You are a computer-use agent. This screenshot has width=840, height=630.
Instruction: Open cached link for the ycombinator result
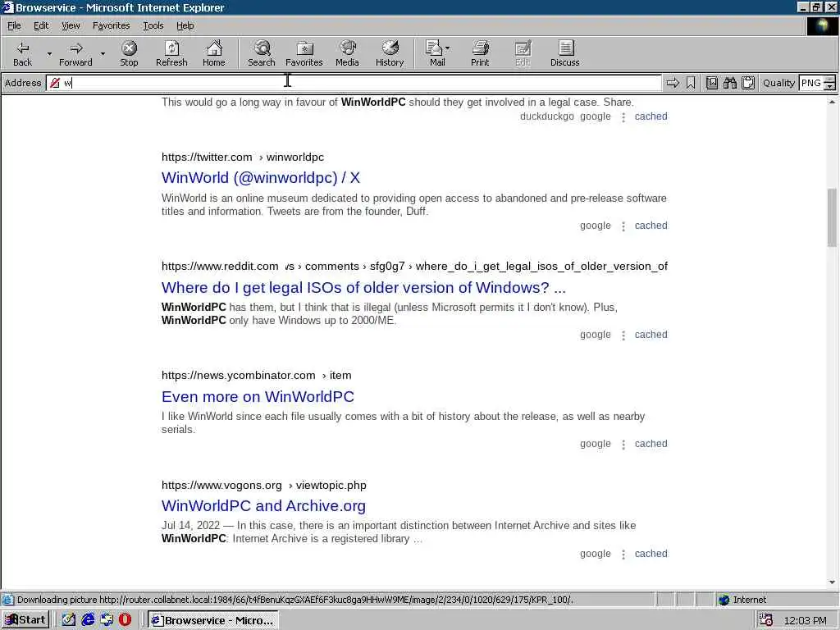(651, 444)
